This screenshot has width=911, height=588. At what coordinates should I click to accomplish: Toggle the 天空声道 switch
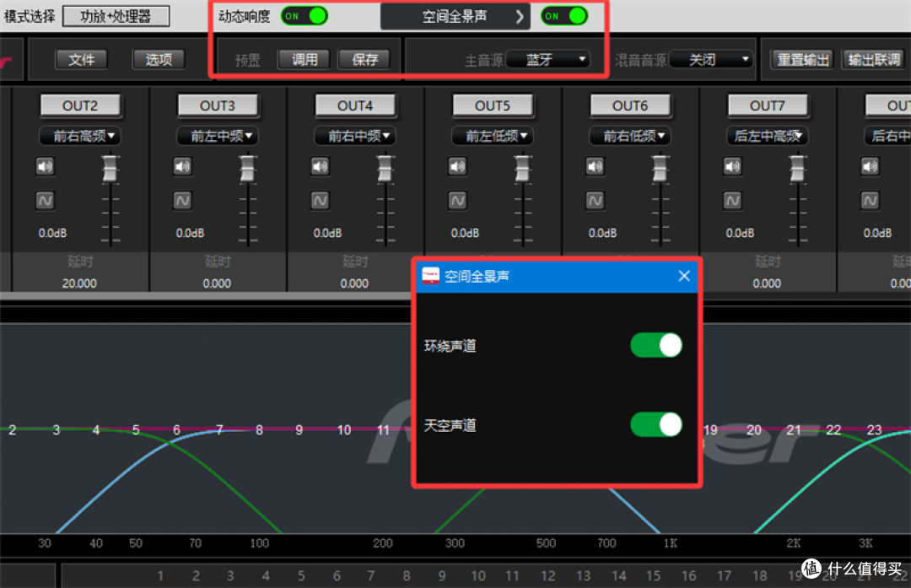[x=656, y=424]
